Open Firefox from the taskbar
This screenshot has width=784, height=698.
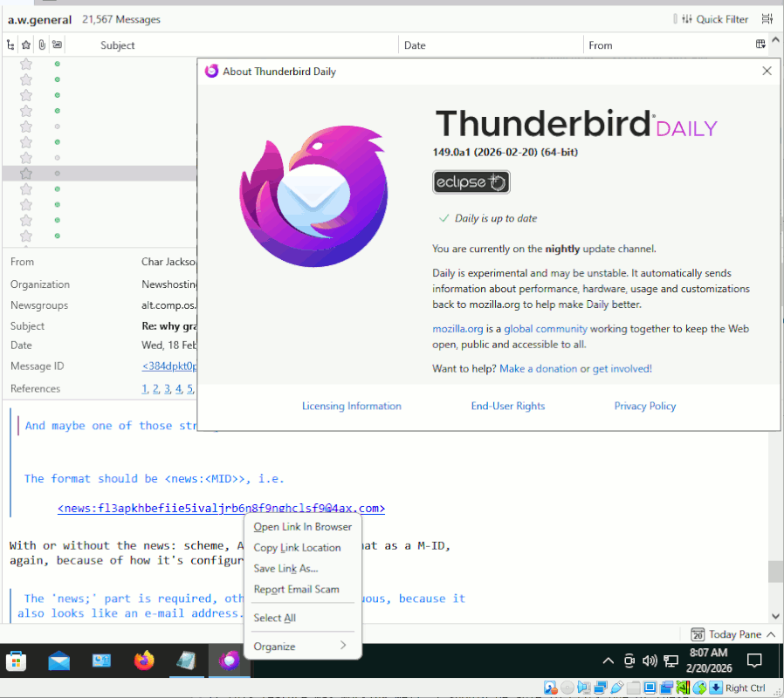click(x=144, y=661)
